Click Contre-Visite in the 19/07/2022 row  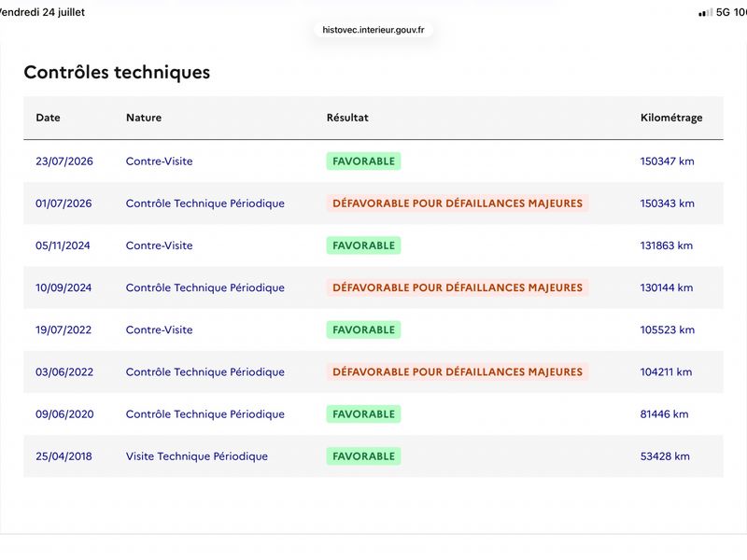(159, 330)
